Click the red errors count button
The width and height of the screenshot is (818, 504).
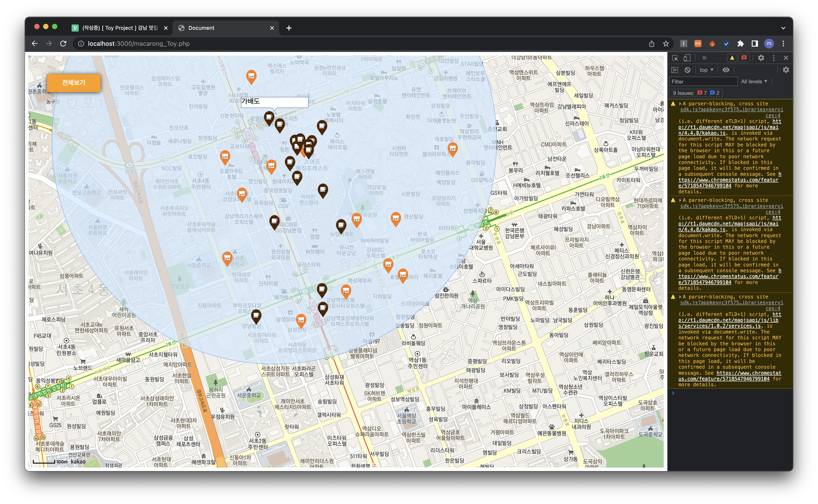click(x=744, y=58)
